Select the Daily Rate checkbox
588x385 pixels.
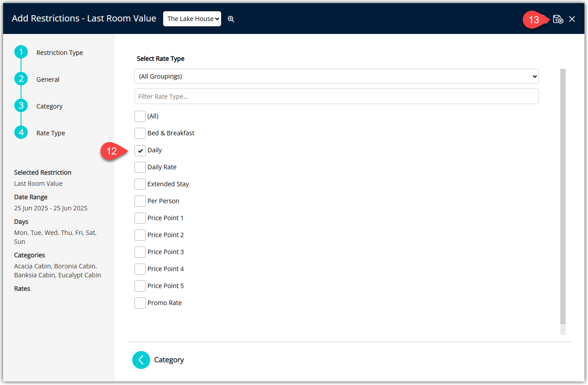[140, 167]
